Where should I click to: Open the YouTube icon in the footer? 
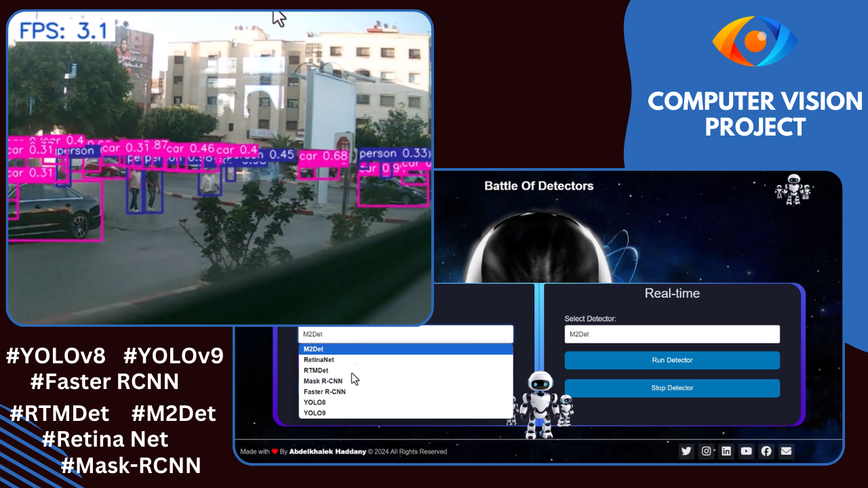(746, 451)
